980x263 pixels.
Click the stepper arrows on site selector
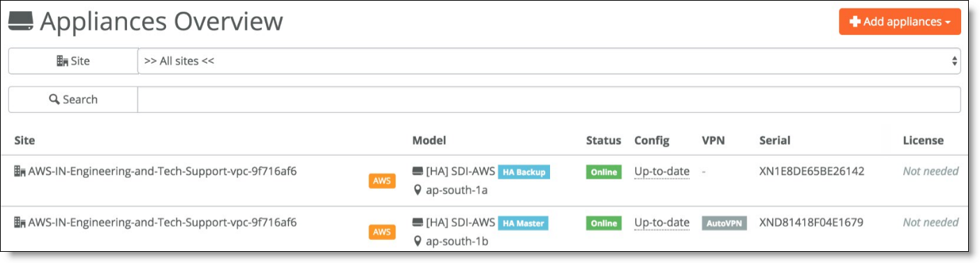[x=954, y=61]
